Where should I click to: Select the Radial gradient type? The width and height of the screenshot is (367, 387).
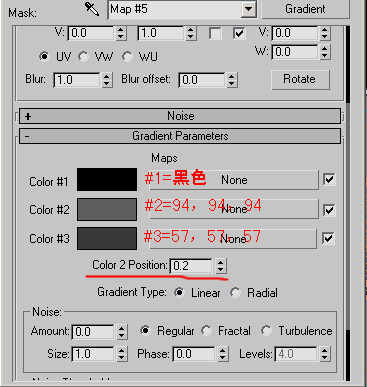235,293
